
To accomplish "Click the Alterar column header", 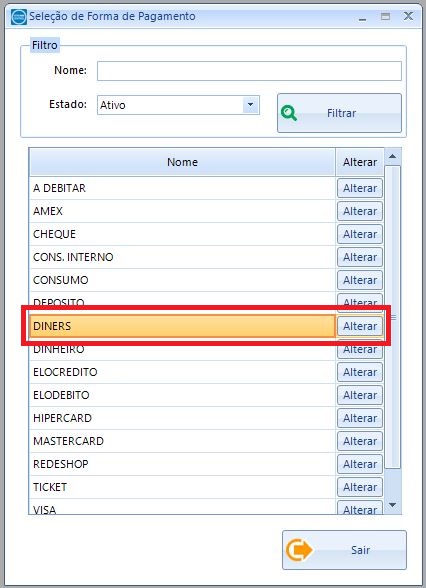I will click(x=360, y=162).
